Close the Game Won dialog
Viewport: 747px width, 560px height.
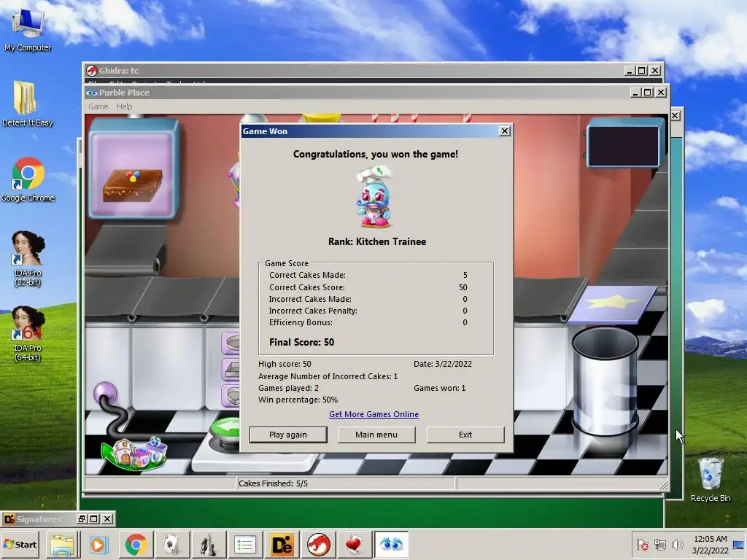pos(505,131)
